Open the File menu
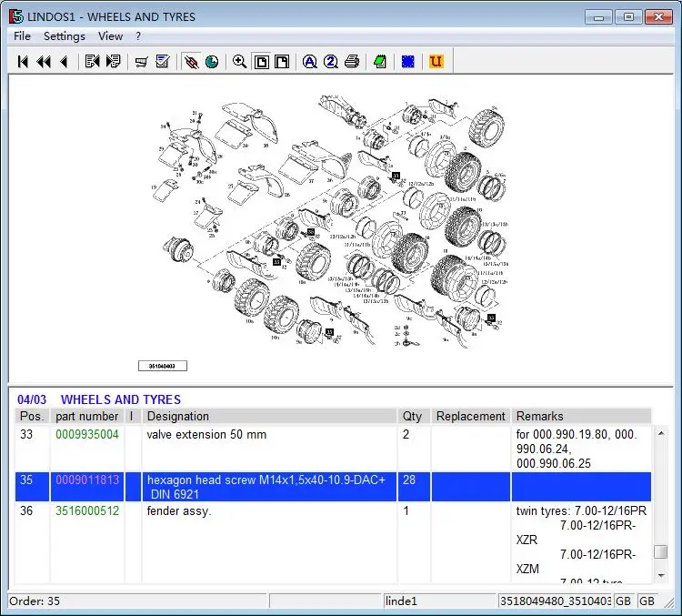682x616 pixels. point(22,36)
